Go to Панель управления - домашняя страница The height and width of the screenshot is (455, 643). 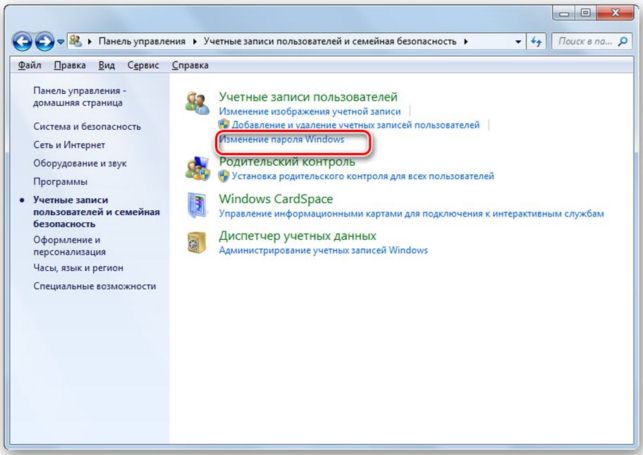pyautogui.click(x=80, y=97)
